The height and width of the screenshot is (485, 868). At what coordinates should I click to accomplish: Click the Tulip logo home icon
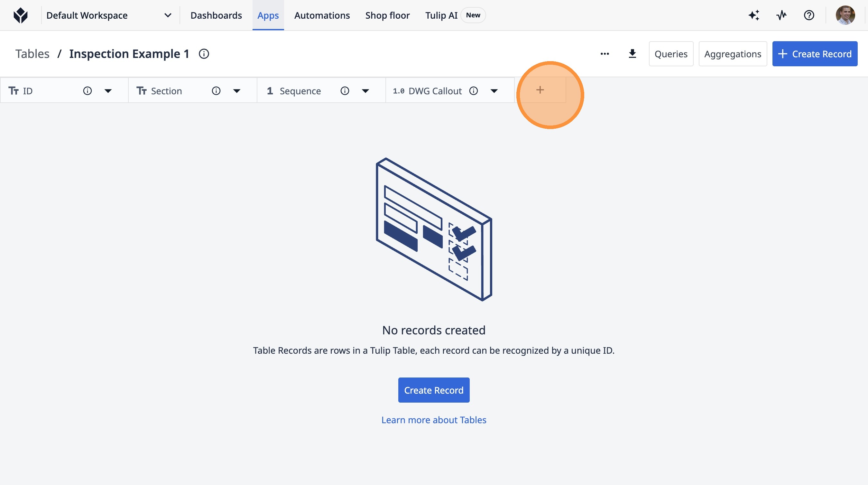pos(21,15)
